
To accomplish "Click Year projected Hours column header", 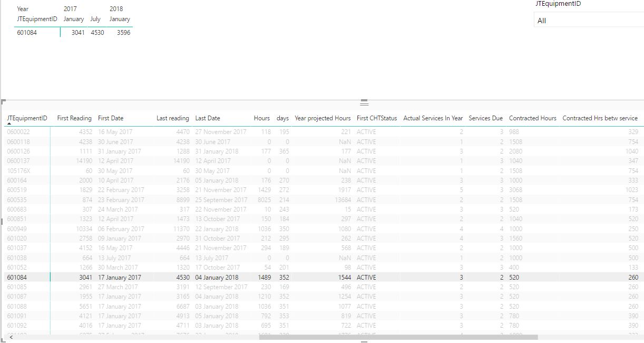I will pyautogui.click(x=323, y=118).
